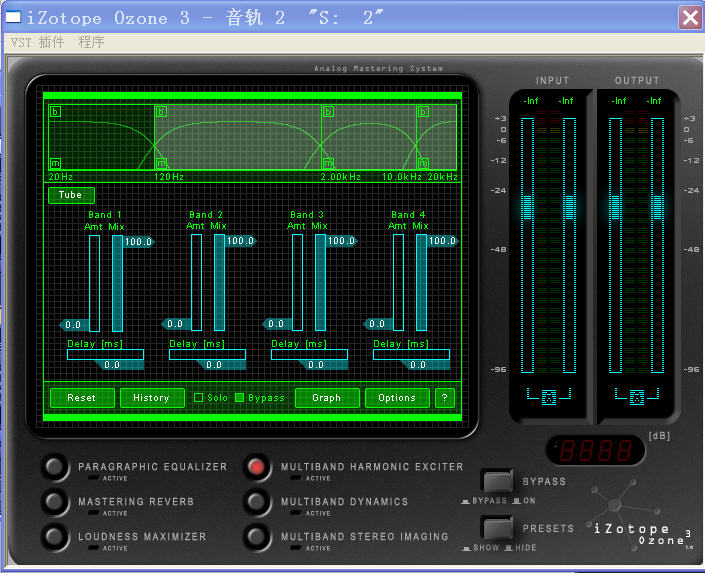Image resolution: width=705 pixels, height=573 pixels.
Task: Toggle Mastering Reverb ACTIVE indicator
Action: (94, 513)
